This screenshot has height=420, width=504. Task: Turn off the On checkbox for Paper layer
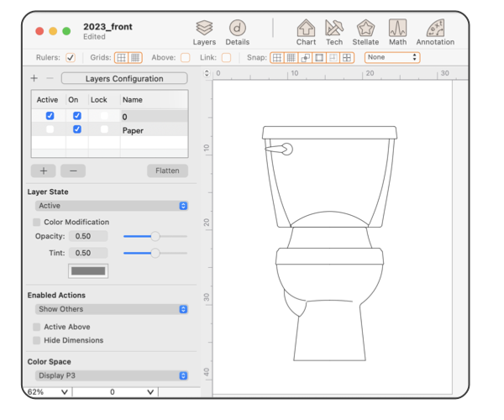click(77, 129)
